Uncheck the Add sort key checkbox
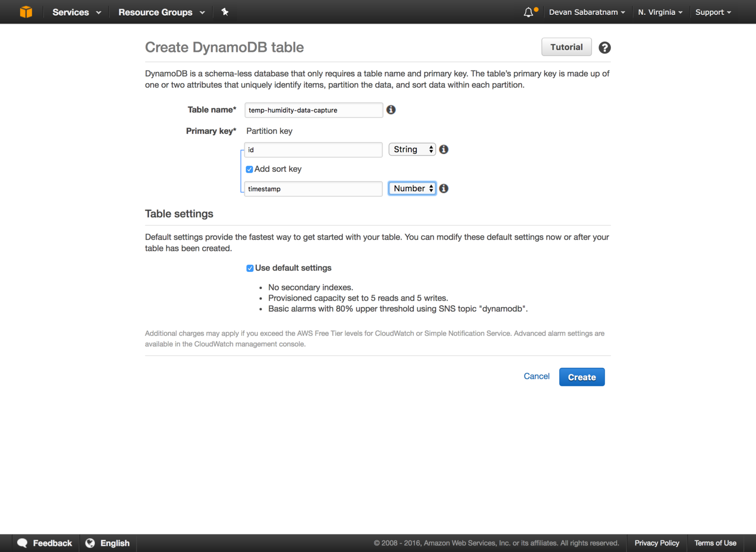The width and height of the screenshot is (756, 552). coord(249,169)
